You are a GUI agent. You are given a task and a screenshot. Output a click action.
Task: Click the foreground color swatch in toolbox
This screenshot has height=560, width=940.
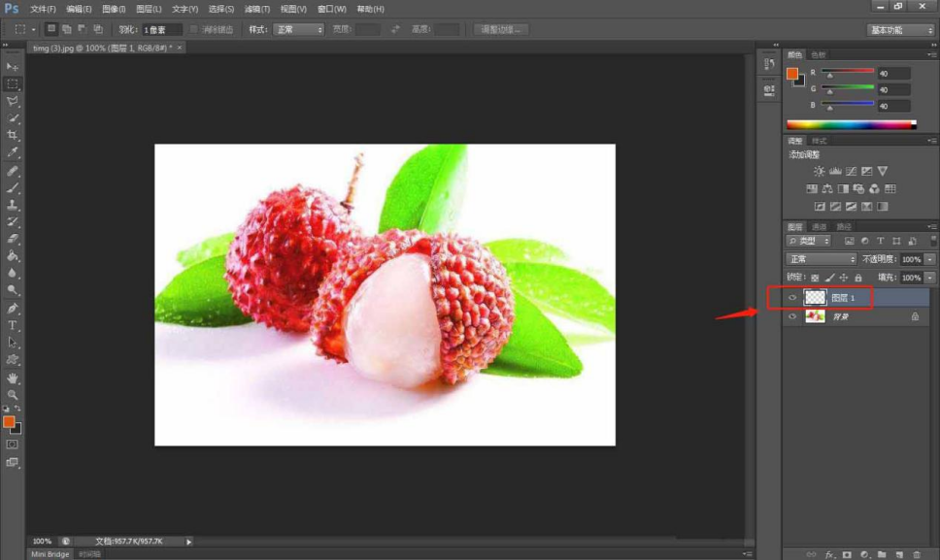pos(9,421)
